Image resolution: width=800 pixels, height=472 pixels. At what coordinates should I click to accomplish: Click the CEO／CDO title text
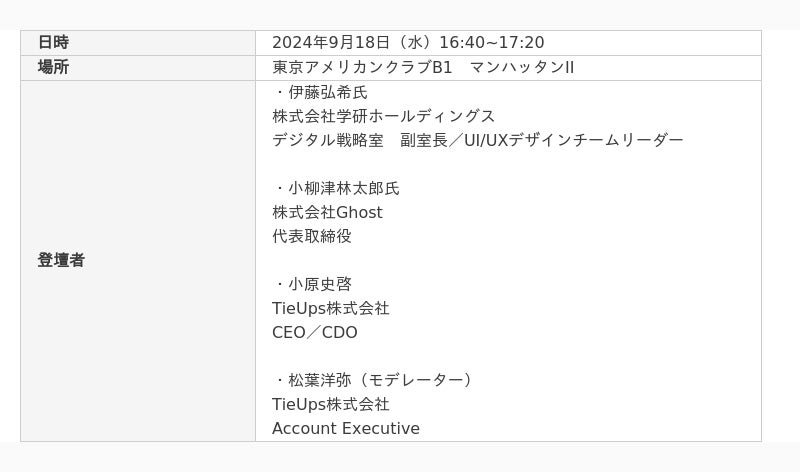[x=315, y=332]
